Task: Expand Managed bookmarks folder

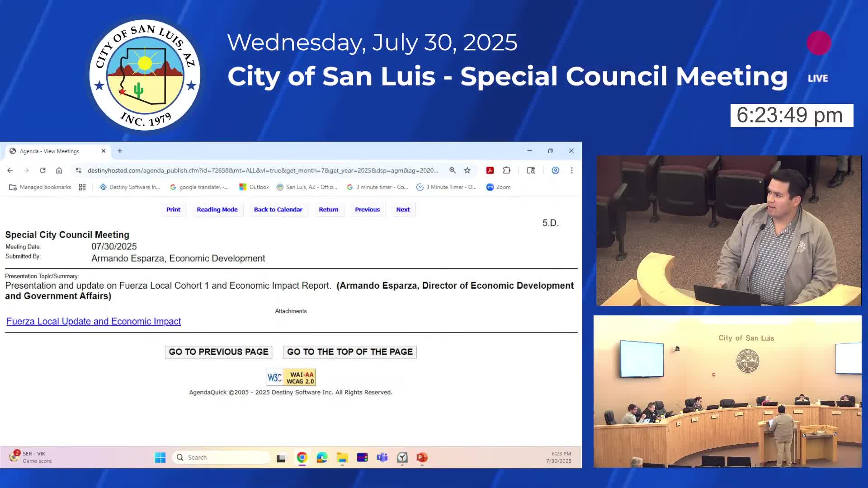Action: [40, 187]
